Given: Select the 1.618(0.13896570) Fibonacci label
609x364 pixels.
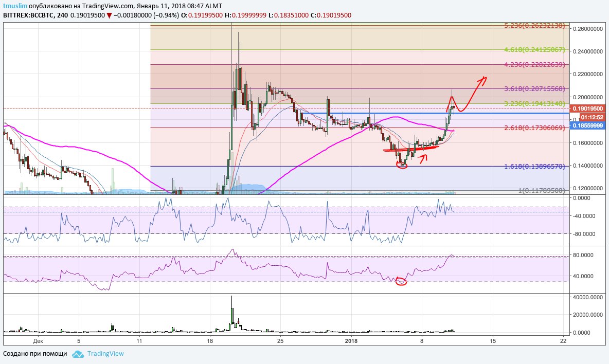Looking at the screenshot, I should [534, 166].
